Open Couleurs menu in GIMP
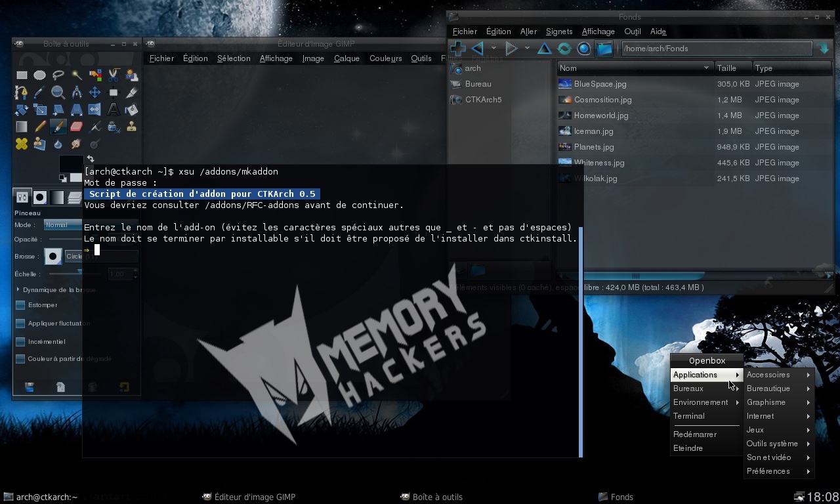This screenshot has height=504, width=840. coord(385,58)
